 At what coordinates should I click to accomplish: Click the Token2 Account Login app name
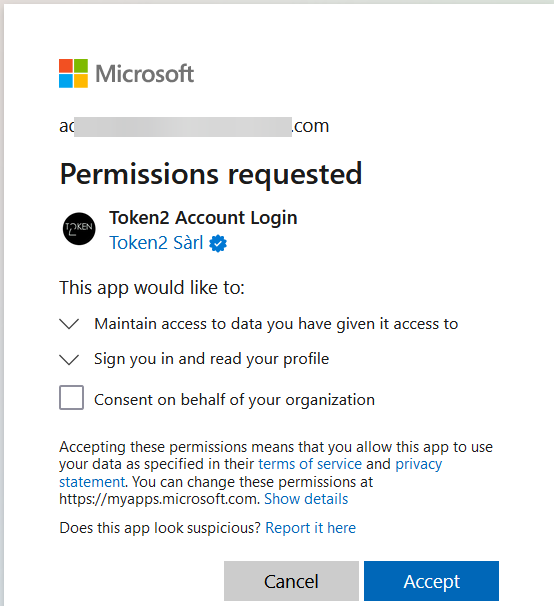coord(203,218)
